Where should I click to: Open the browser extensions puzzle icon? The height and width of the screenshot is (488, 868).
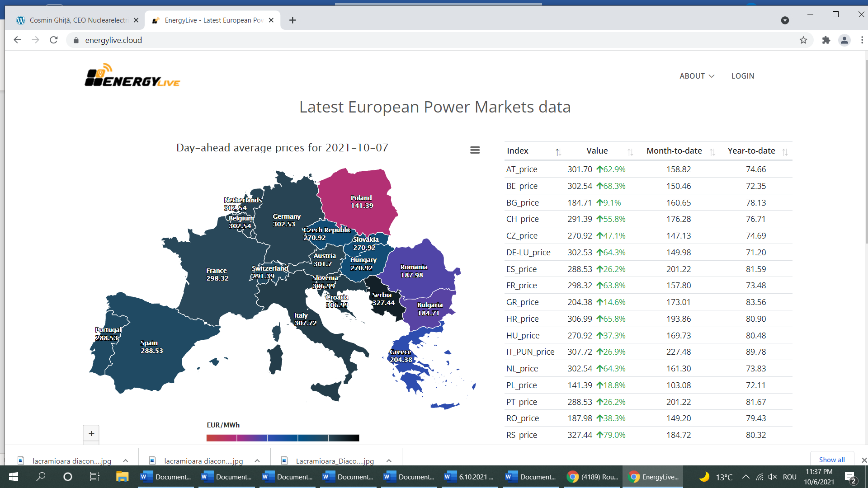click(x=826, y=40)
